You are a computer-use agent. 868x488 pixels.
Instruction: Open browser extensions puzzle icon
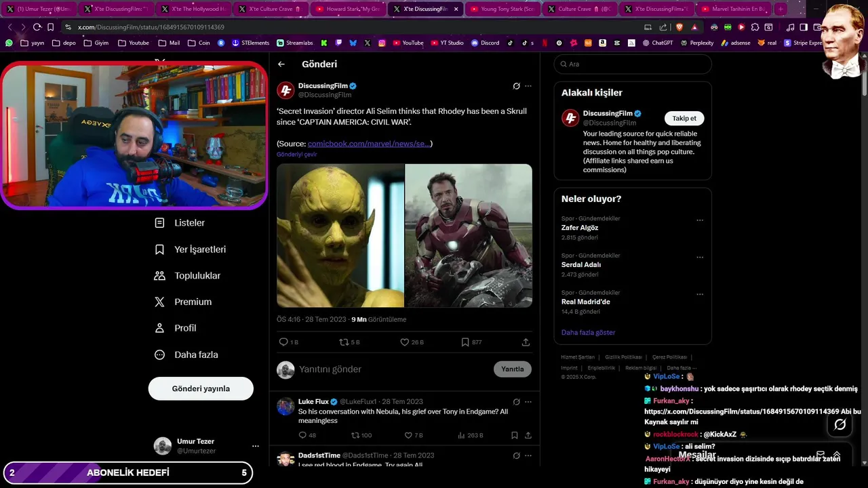click(x=755, y=27)
